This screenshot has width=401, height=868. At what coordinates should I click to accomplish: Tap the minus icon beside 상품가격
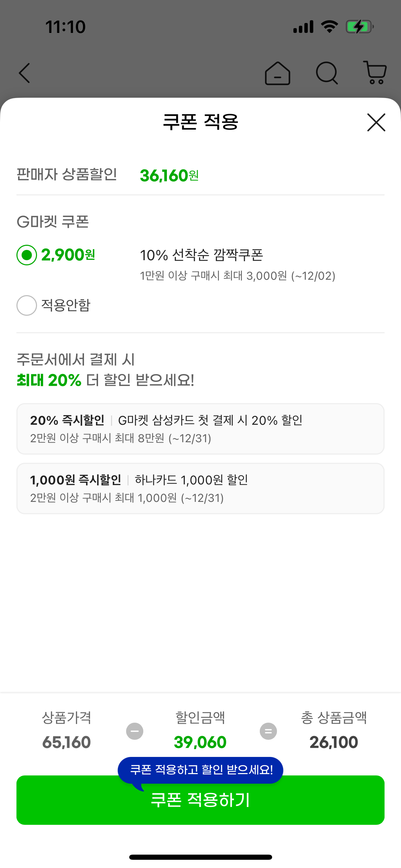[x=135, y=731]
